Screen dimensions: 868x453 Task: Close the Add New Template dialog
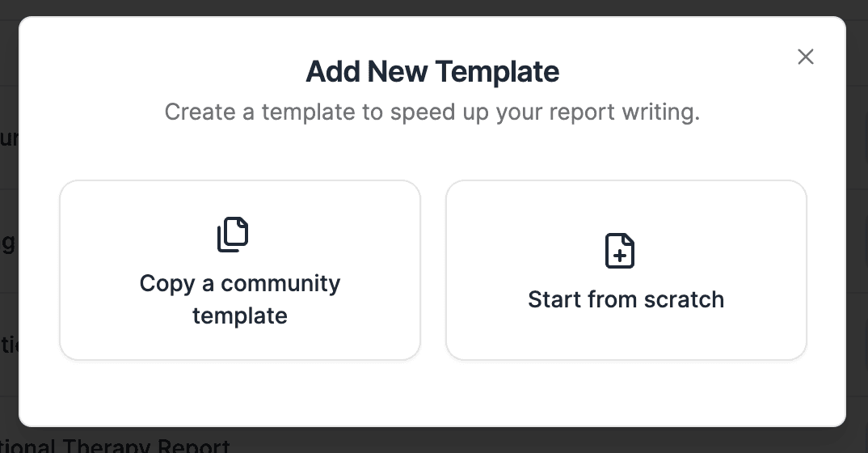click(805, 57)
